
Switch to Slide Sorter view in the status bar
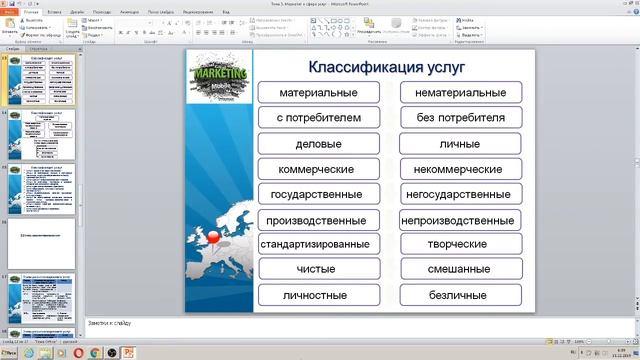pyautogui.click(x=556, y=341)
